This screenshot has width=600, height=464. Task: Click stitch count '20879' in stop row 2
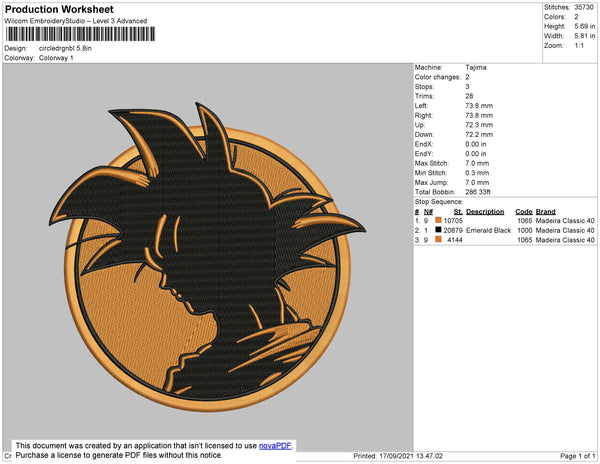click(453, 230)
